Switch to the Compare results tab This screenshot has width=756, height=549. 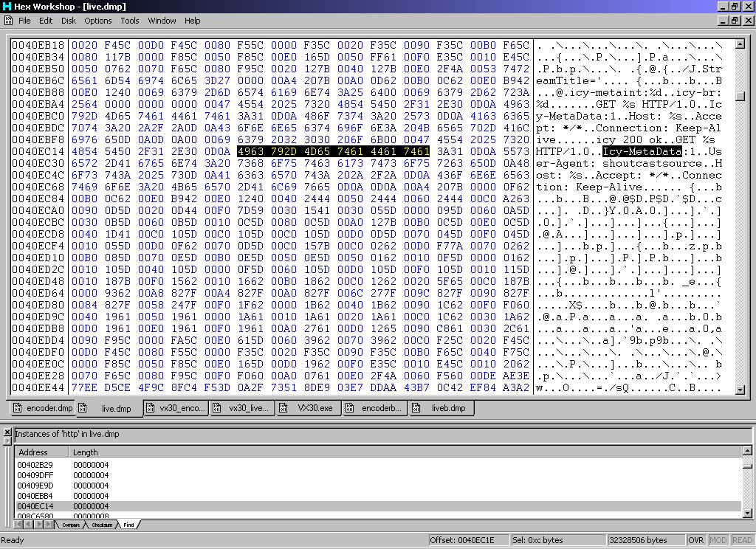tap(71, 525)
